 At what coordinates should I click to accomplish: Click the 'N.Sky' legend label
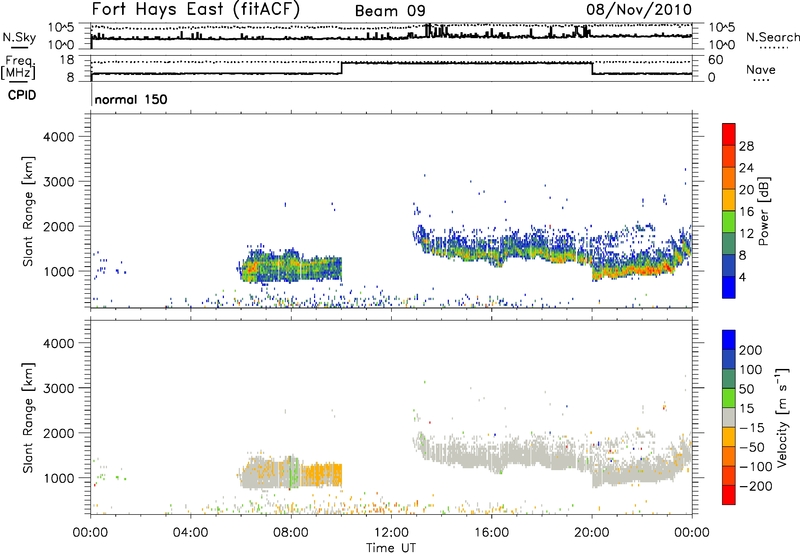pyautogui.click(x=19, y=37)
